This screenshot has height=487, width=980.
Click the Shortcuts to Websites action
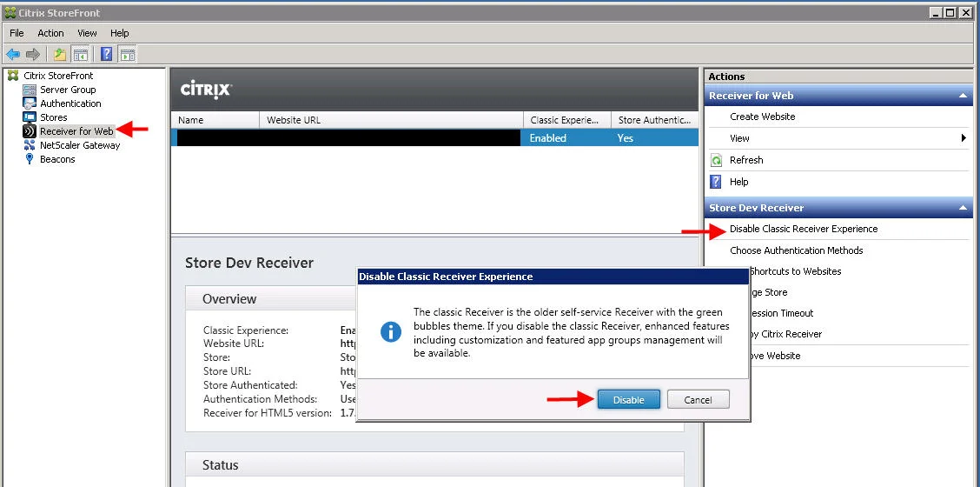pos(796,271)
